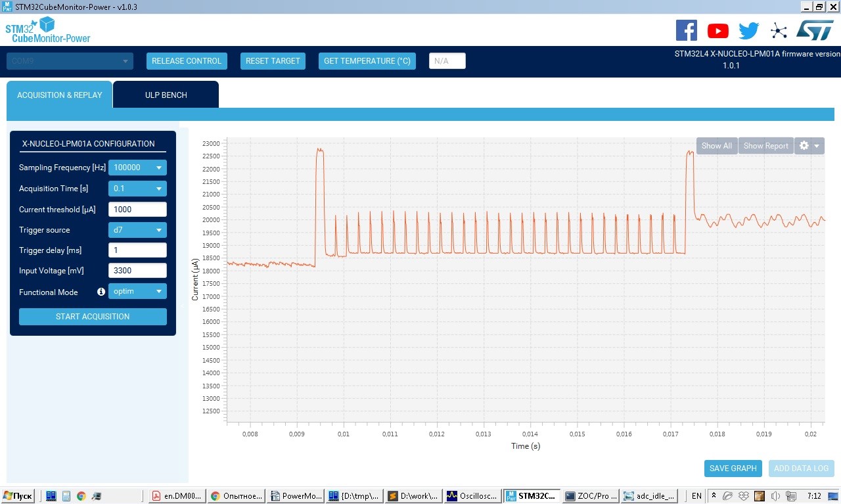Click Reset Target button

click(x=273, y=61)
